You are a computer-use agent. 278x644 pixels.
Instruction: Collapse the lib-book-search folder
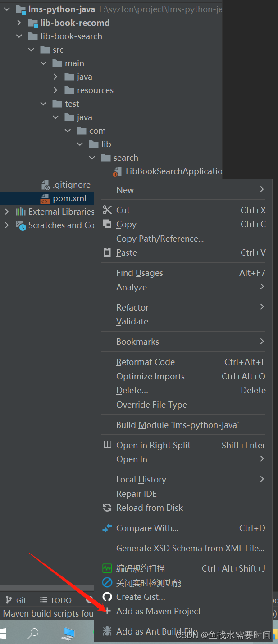pos(19,36)
